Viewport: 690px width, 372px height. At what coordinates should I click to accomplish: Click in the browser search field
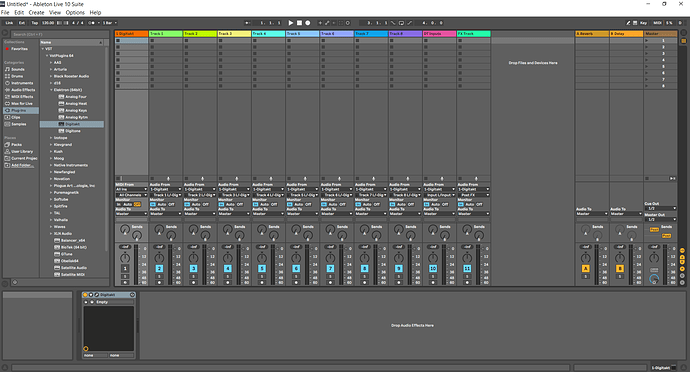pyautogui.click(x=59, y=34)
